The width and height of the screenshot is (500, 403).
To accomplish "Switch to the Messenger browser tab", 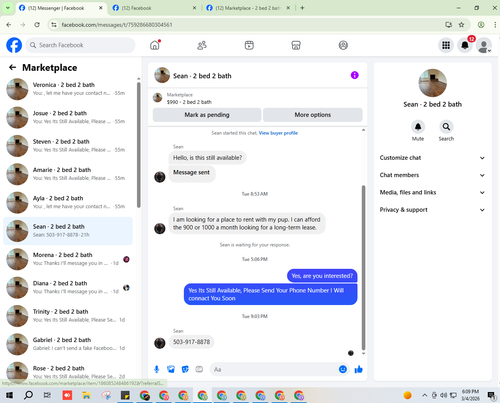I will pos(60,8).
